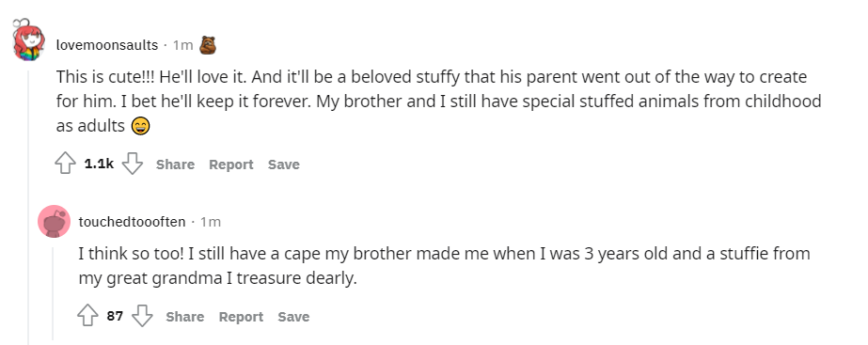Collapse touchedtoooften's reply via thread line
The height and width of the screenshot is (345, 868).
(x=54, y=293)
